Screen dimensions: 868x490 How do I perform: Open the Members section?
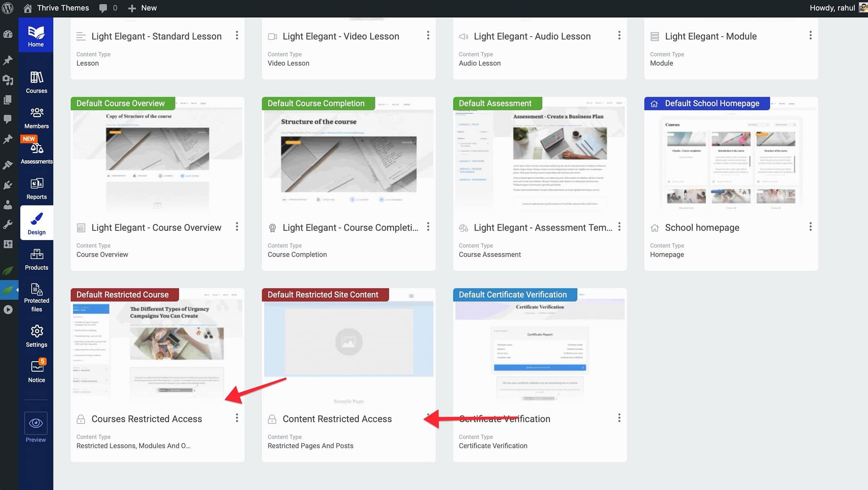36,118
